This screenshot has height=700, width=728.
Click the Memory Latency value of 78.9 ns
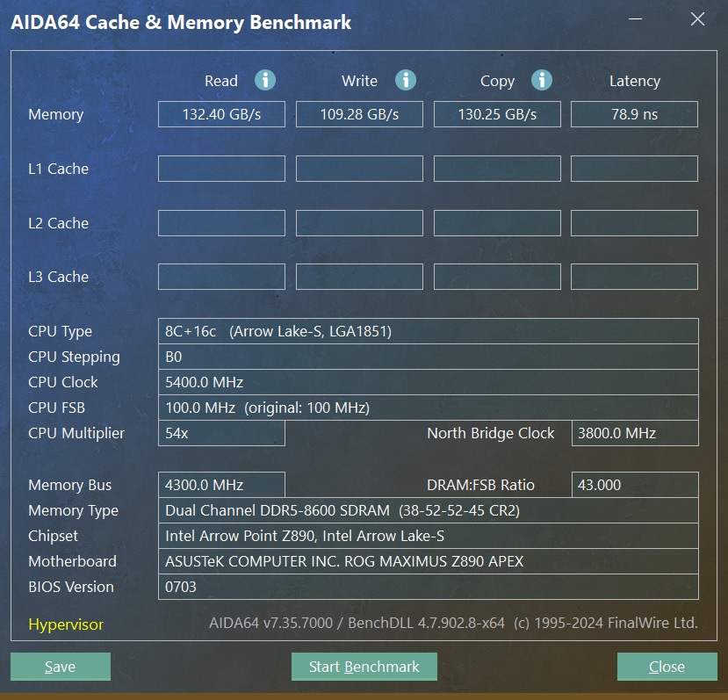tap(634, 113)
